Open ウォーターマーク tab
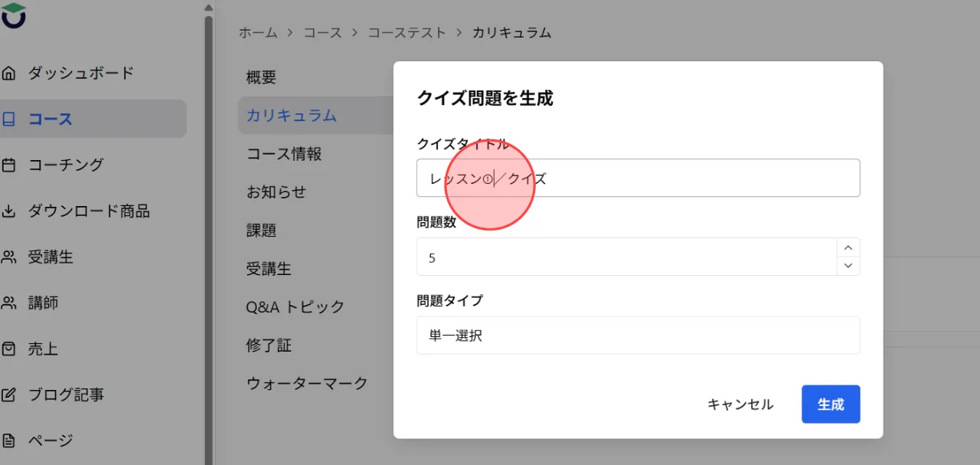The image size is (980, 465). 307,384
